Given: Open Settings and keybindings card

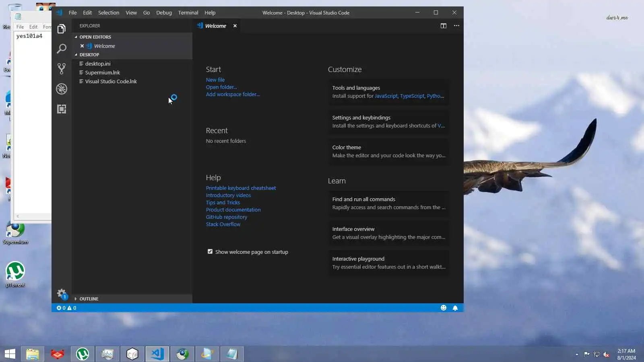Looking at the screenshot, I should pos(389,122).
